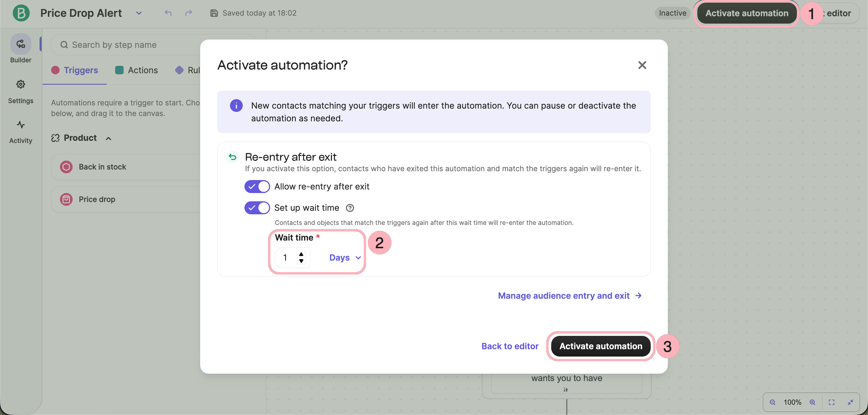Click the Re-entry after exit icon

(x=232, y=157)
